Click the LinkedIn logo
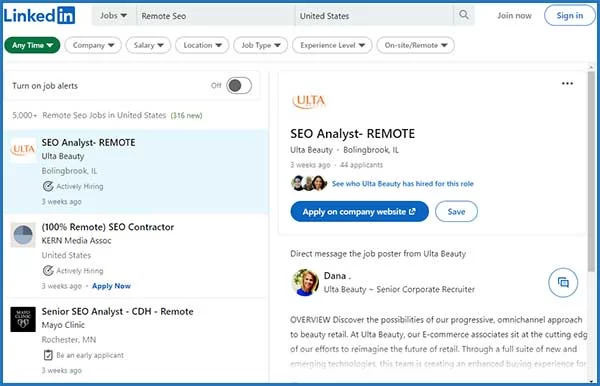 coord(39,15)
